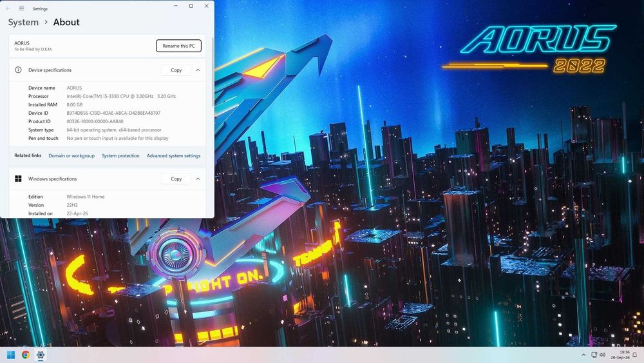Open Advanced system settings link
This screenshot has height=363, width=644.
click(173, 156)
